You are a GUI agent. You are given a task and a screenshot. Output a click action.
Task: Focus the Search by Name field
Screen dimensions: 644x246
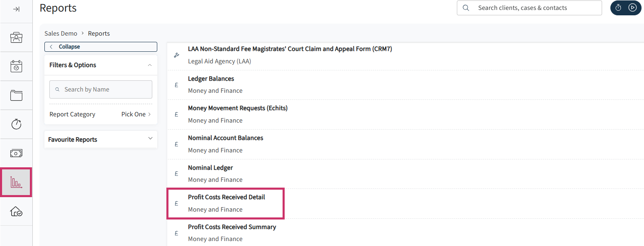tap(101, 89)
